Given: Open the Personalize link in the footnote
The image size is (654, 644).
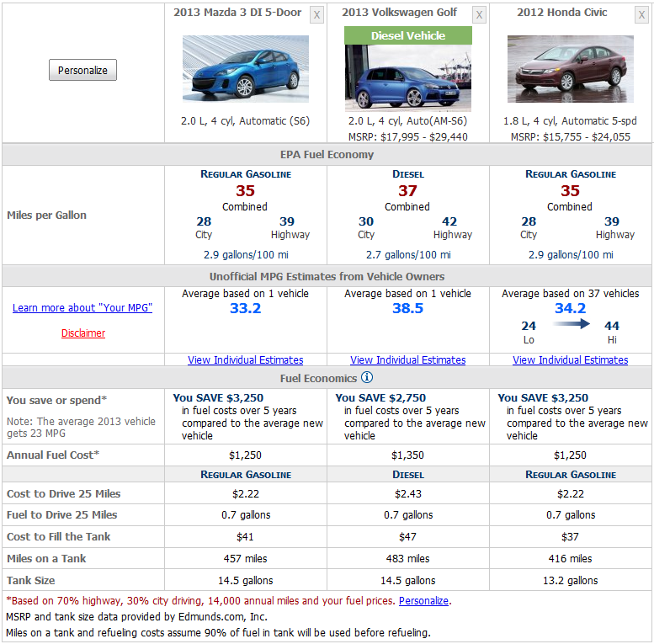Looking at the screenshot, I should point(423,600).
